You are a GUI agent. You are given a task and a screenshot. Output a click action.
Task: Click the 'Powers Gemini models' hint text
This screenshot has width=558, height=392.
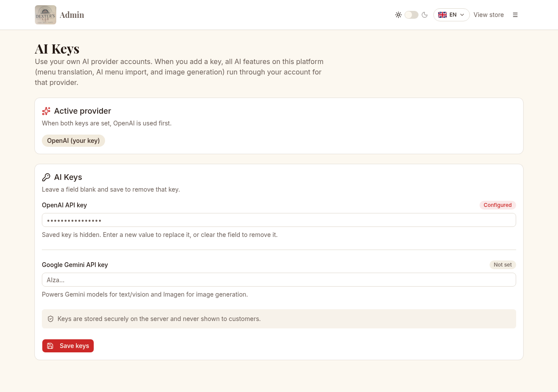click(x=145, y=294)
